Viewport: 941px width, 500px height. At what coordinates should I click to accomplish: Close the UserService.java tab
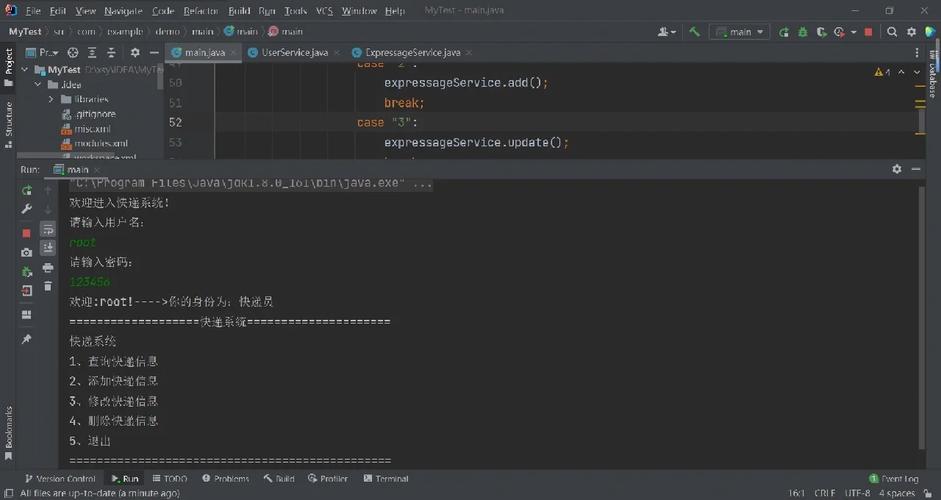click(x=337, y=53)
